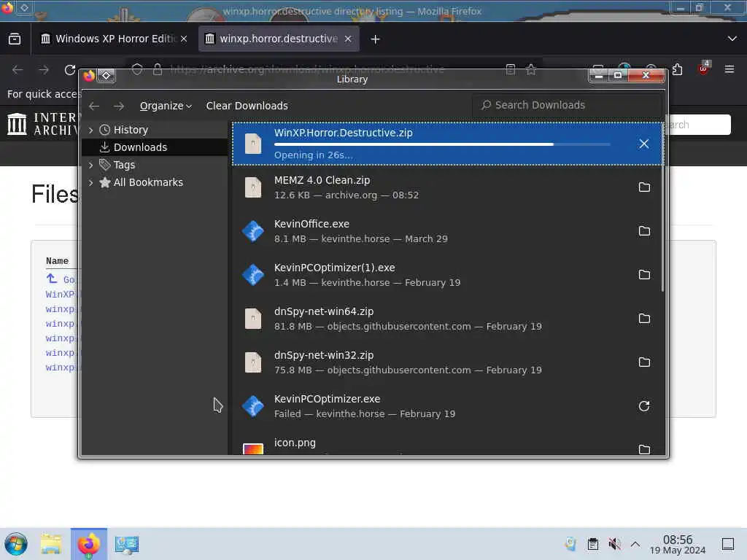The height and width of the screenshot is (560, 747).
Task: Open the Firefox View tab icon
Action: [x=15, y=39]
